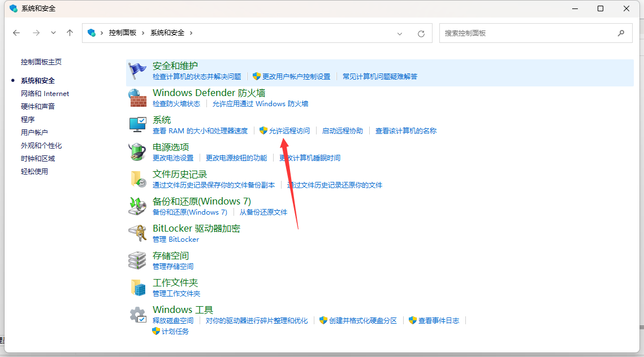Open 查看该计算机的名称 link

[406, 131]
